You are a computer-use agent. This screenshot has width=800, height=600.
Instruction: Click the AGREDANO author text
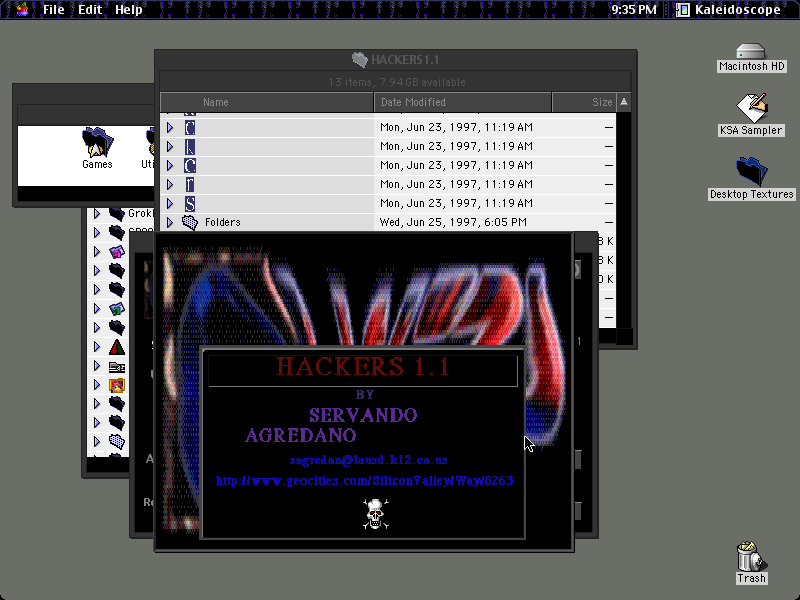click(301, 435)
